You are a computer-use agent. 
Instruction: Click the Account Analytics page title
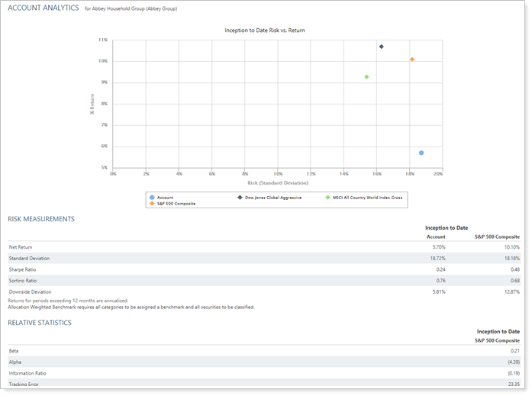point(43,8)
